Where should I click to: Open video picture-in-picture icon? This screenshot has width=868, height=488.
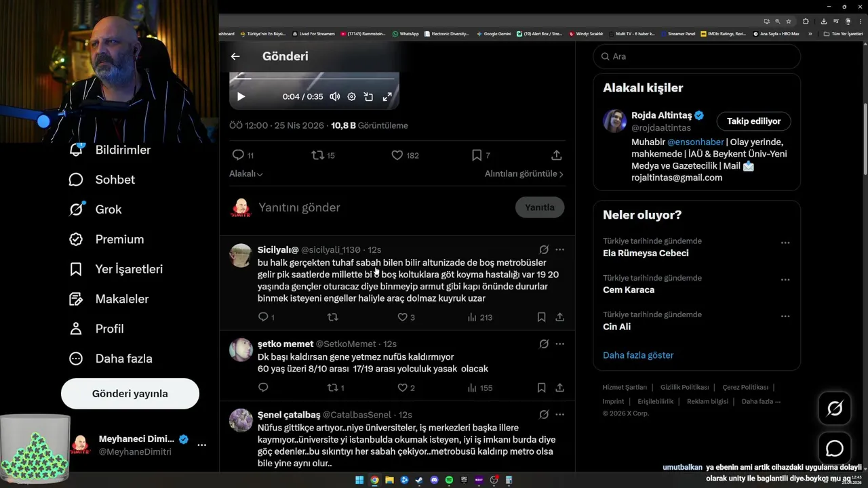point(368,96)
